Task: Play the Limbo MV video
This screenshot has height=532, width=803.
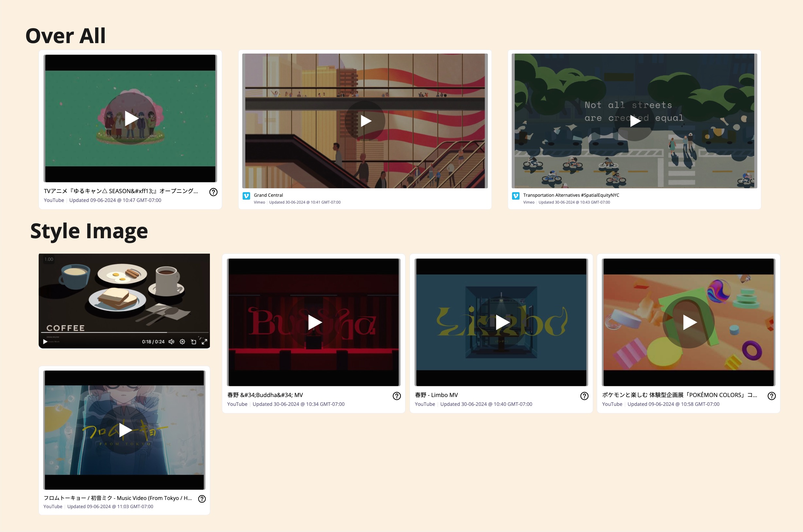Action: [502, 322]
